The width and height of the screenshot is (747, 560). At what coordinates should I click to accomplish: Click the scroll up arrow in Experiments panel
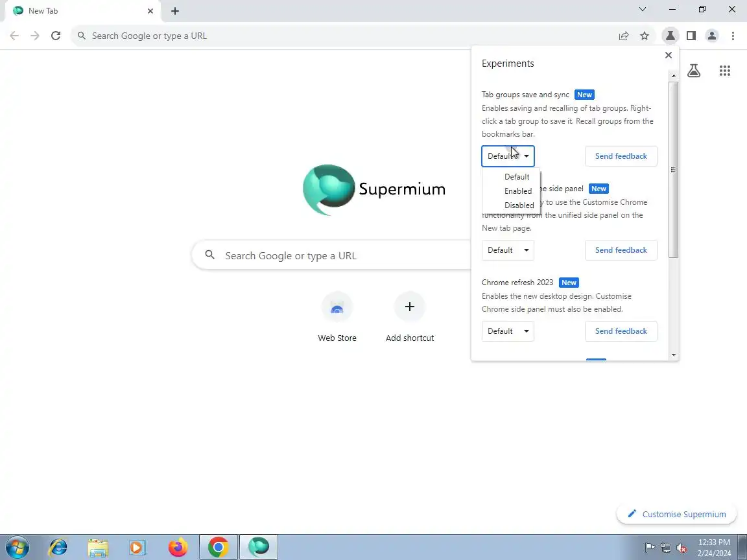(674, 76)
